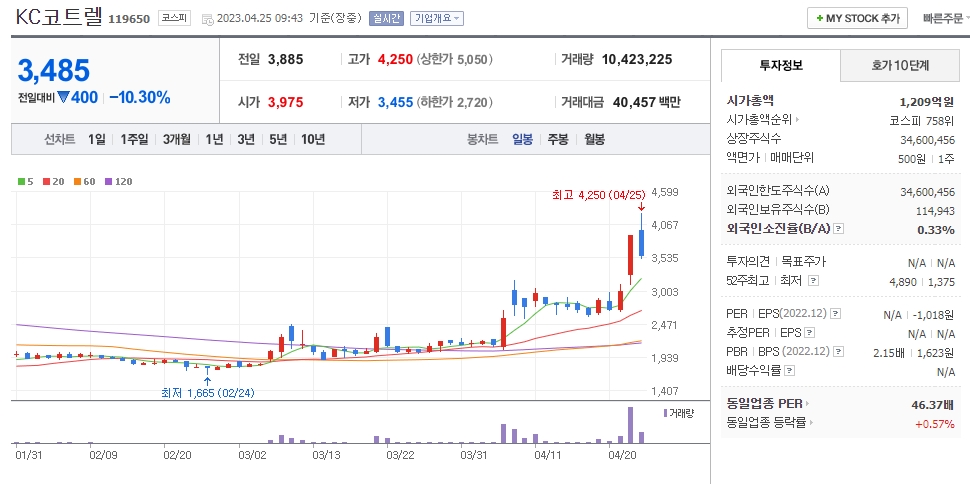Click the 전일 value 3,885
The image size is (970, 484).
point(285,59)
